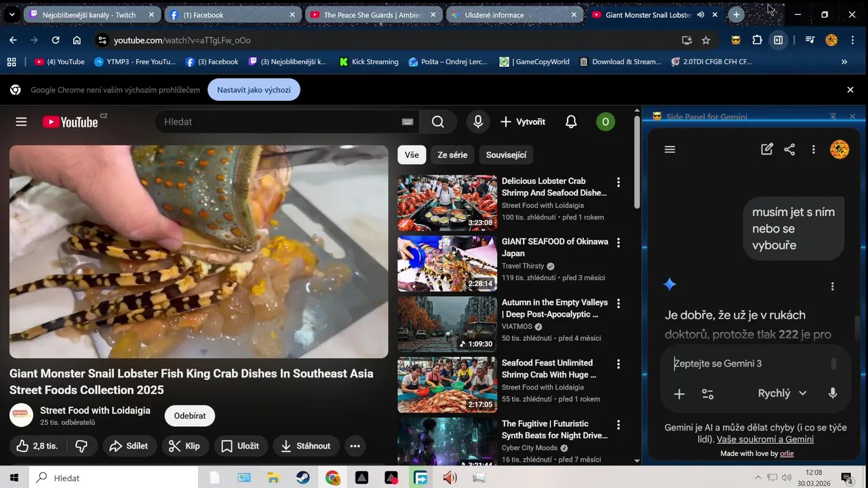Open the YouTube guide hamburger menu

point(21,122)
